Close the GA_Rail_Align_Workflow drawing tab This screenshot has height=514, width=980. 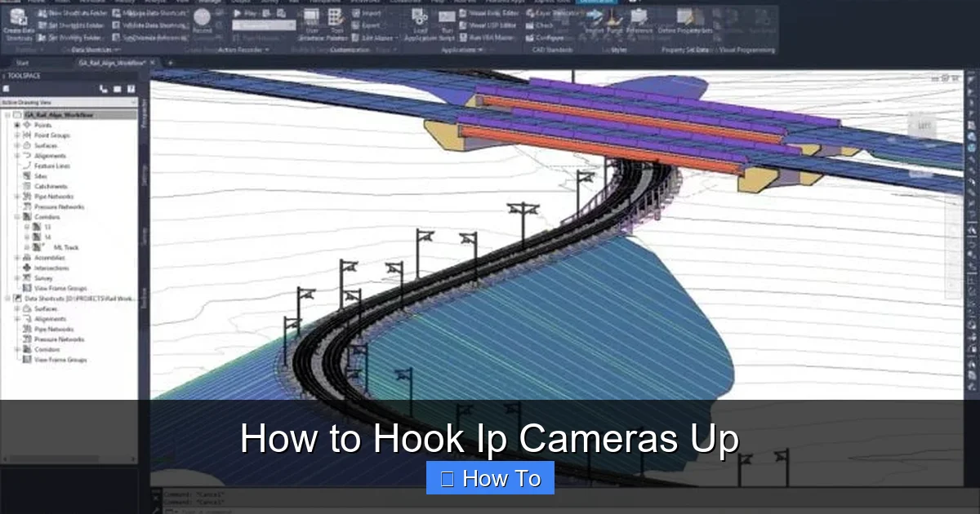pyautogui.click(x=152, y=63)
